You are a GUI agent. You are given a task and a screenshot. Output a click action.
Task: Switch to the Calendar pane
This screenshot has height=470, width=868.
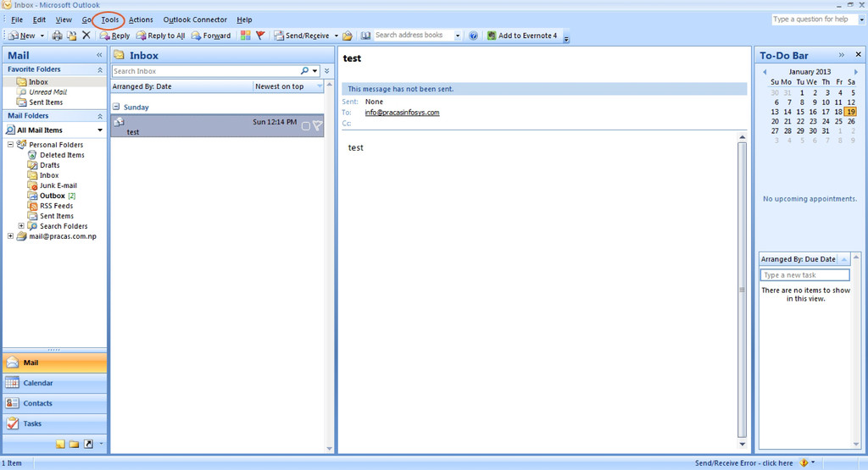tap(55, 383)
